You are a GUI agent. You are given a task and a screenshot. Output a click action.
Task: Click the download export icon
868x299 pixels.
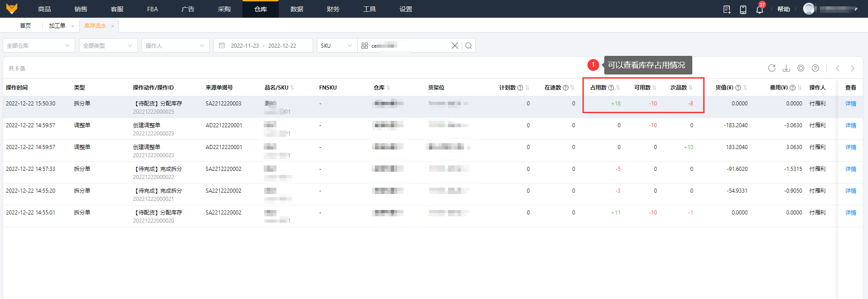(786, 68)
